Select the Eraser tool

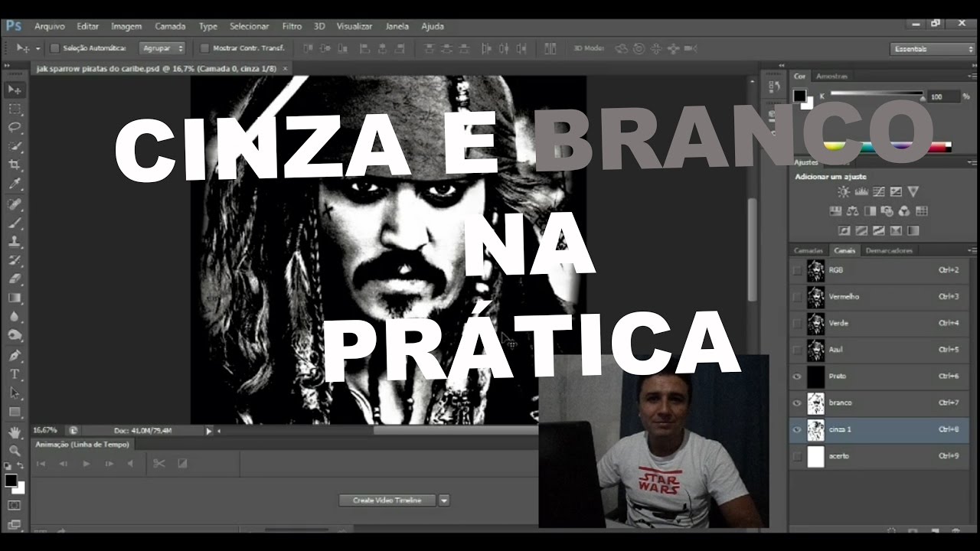coord(14,279)
